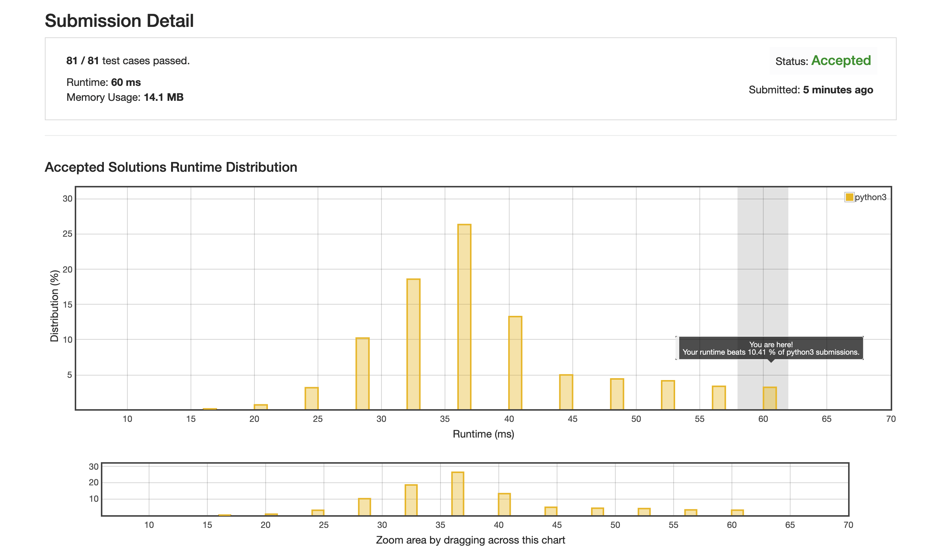Select the bar near 40 ms runtime
Image resolution: width=946 pixels, height=560 pixels.
point(515,363)
